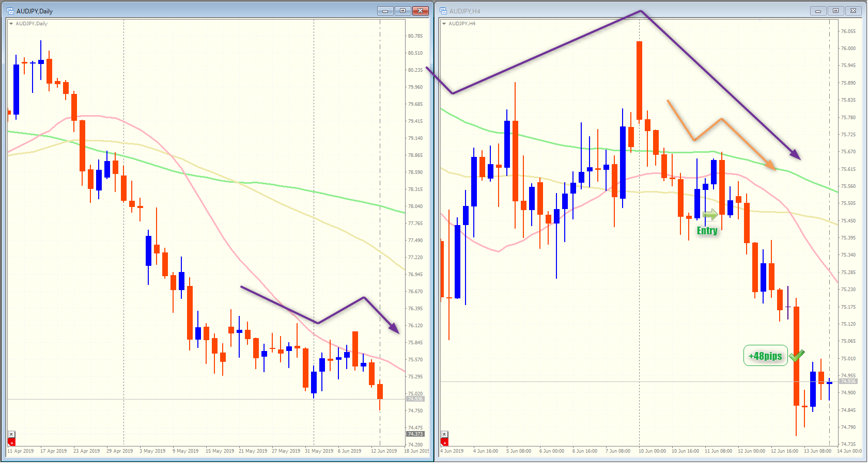The image size is (868, 463).
Task: Expand the AUDJPY,H4 chart label dropdown arrow
Action: click(x=444, y=24)
